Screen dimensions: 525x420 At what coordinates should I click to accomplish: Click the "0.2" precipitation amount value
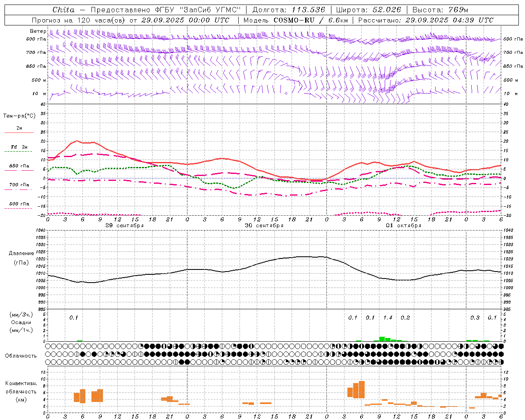405,318
